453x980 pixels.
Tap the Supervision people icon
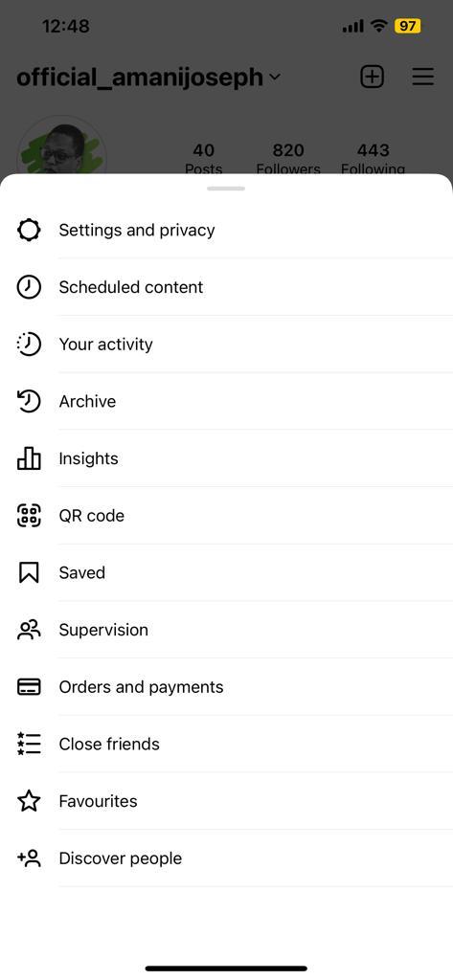(x=29, y=630)
